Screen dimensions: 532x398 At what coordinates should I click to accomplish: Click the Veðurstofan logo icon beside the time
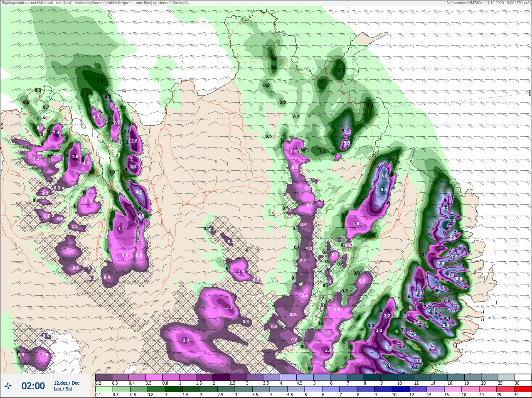click(x=8, y=386)
